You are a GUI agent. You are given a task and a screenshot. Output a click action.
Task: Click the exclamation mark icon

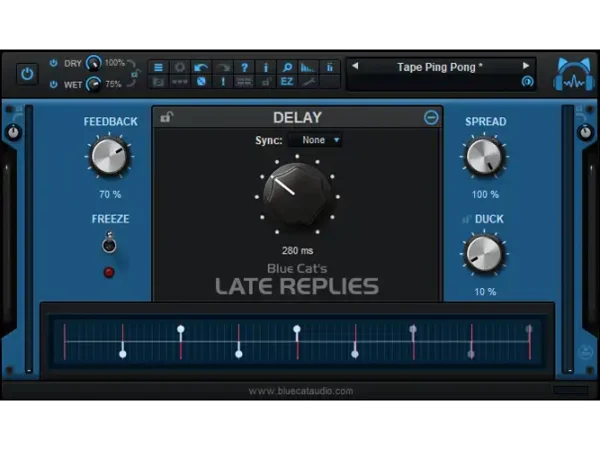(x=223, y=82)
